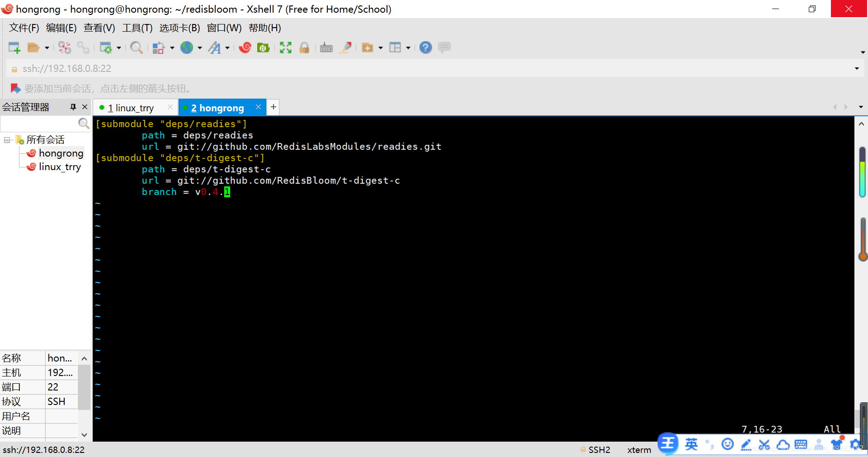Click the Open Session folder icon
Viewport: 868px width, 457px height.
coord(33,48)
